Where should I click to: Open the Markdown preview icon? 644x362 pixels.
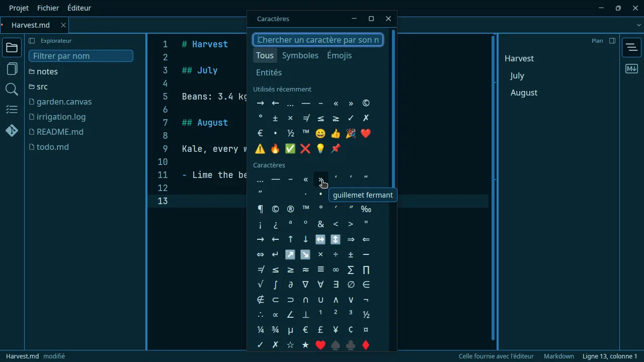tap(631, 69)
